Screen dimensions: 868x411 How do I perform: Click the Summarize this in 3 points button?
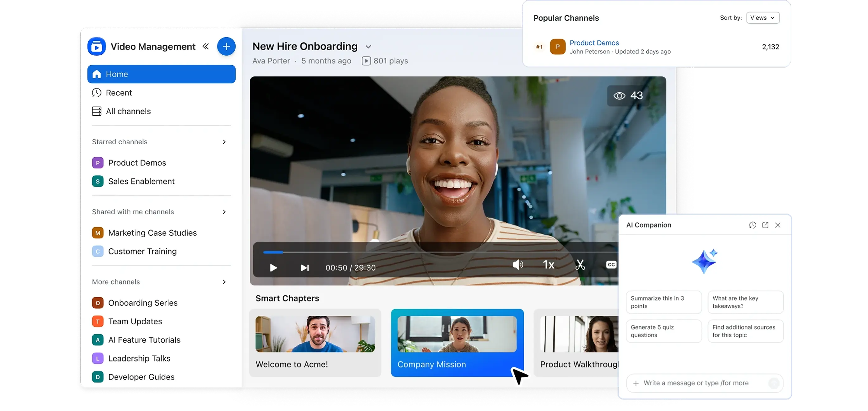click(x=664, y=302)
